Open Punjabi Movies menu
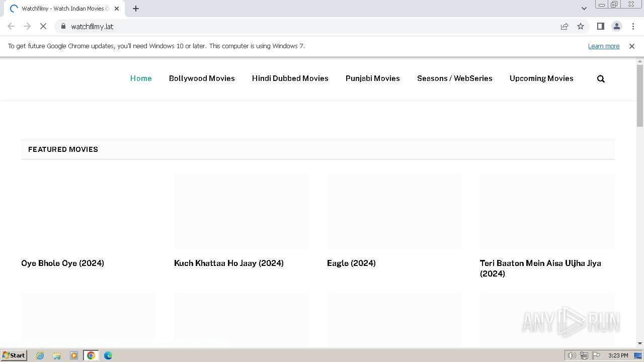644x362 pixels. coord(373,78)
